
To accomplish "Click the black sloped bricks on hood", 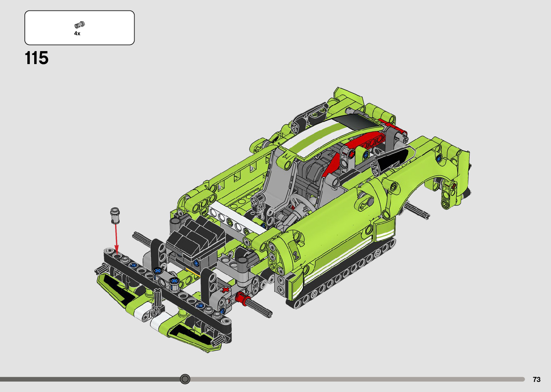I will 196,236.
